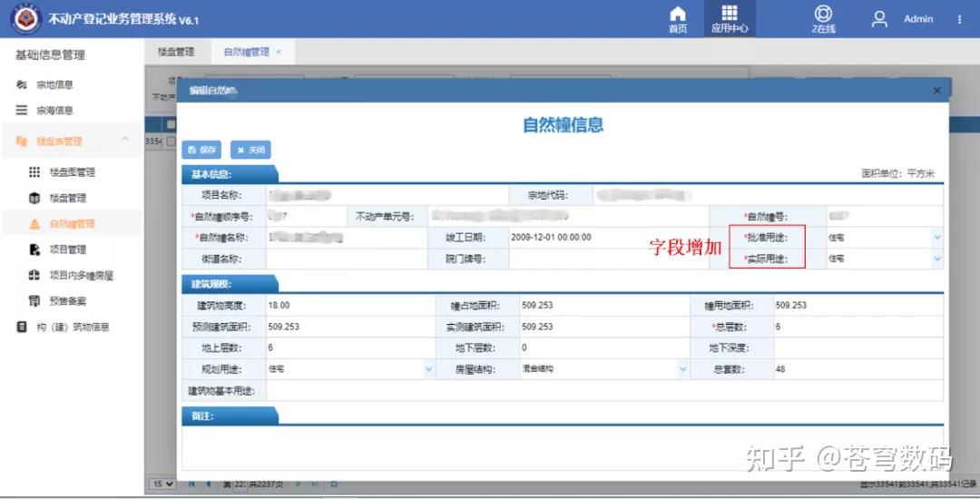Click the 不动产单元号 input field
The width and height of the screenshot is (980, 499).
(568, 217)
